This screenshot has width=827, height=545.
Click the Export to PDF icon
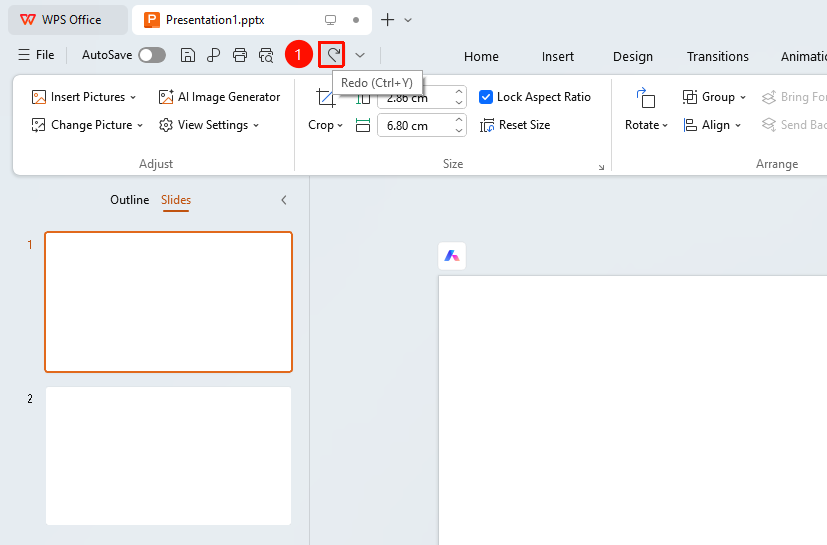214,55
